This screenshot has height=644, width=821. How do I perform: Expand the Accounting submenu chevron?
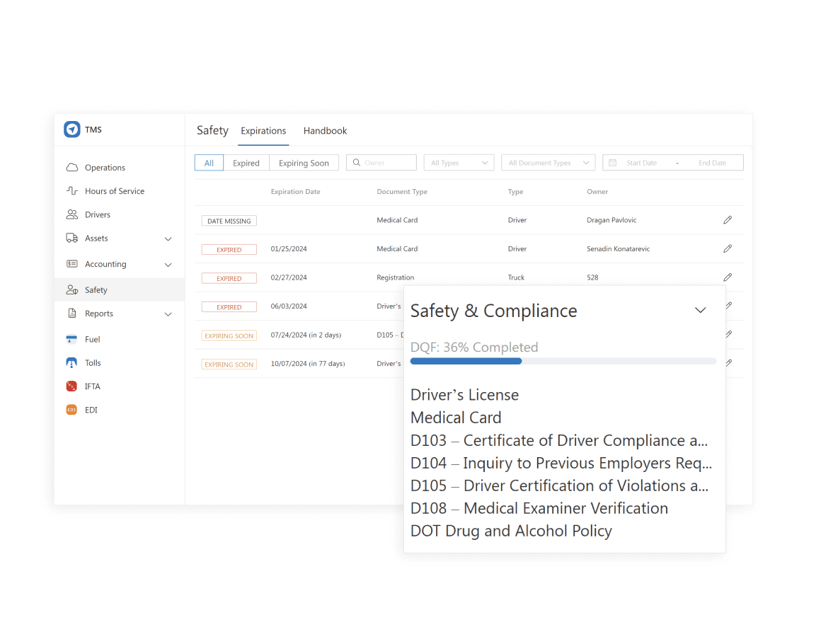(x=168, y=265)
